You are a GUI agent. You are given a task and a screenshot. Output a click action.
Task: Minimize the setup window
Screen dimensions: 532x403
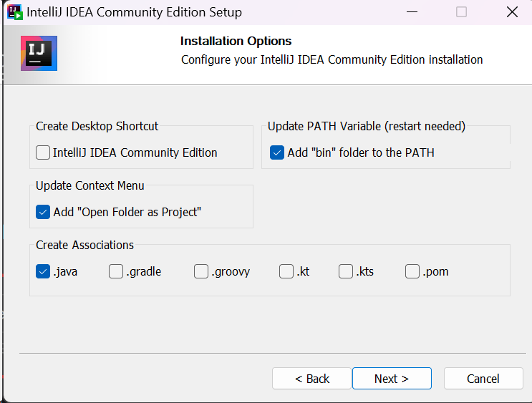click(411, 12)
